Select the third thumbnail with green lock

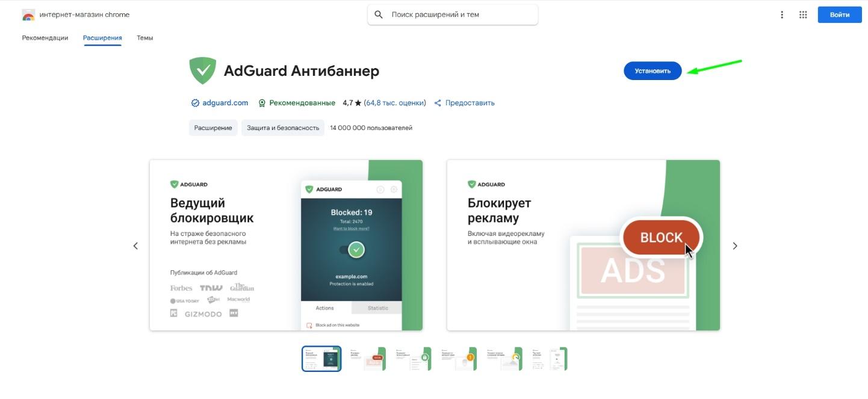413,359
